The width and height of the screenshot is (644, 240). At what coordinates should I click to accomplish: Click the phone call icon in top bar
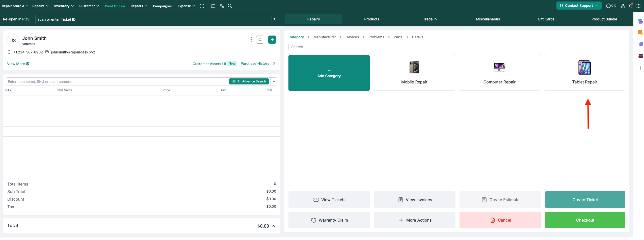coord(222,6)
